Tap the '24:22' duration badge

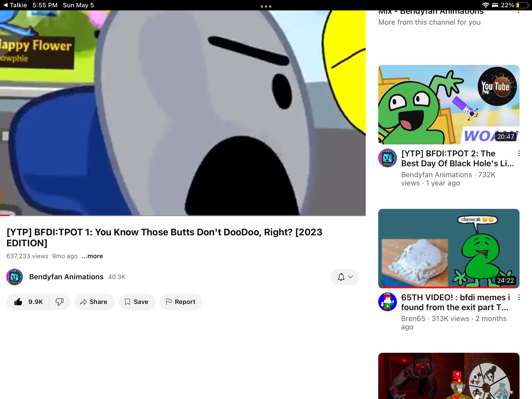[x=506, y=281]
